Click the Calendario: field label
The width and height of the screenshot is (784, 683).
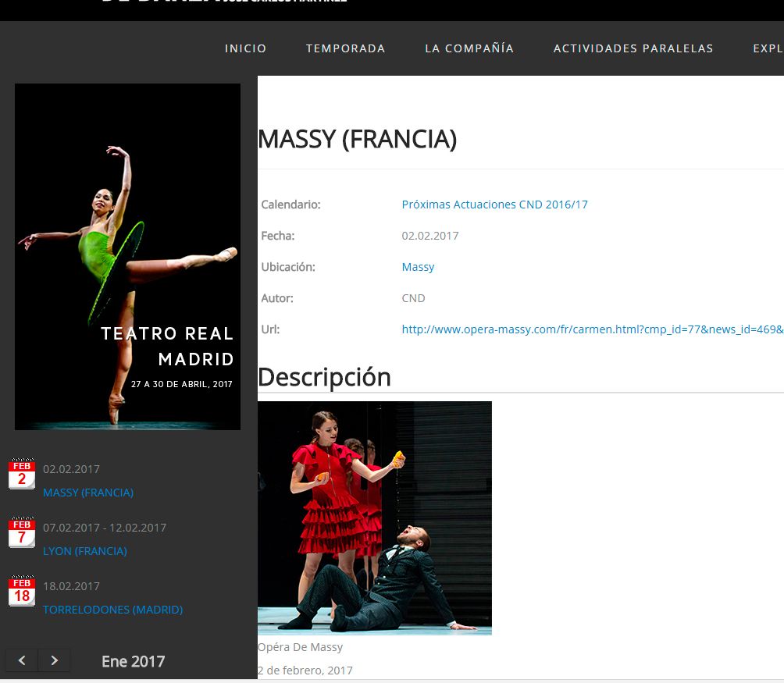290,205
